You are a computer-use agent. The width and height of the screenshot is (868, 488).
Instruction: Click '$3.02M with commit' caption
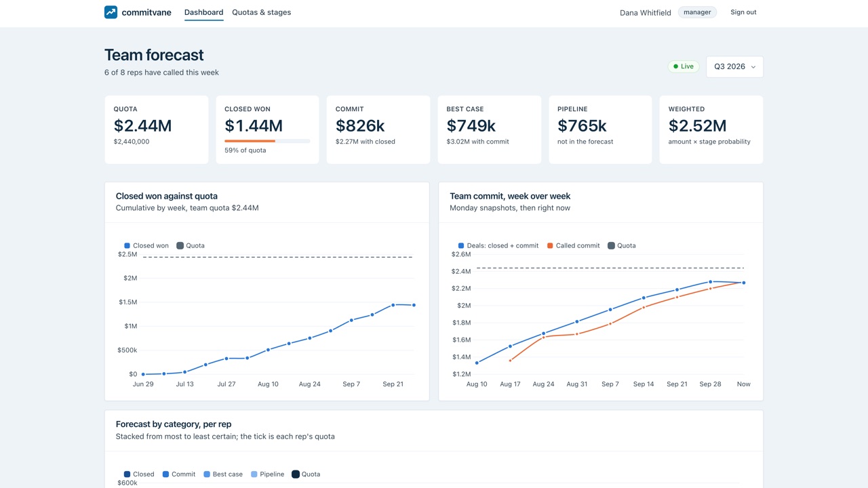[477, 142]
